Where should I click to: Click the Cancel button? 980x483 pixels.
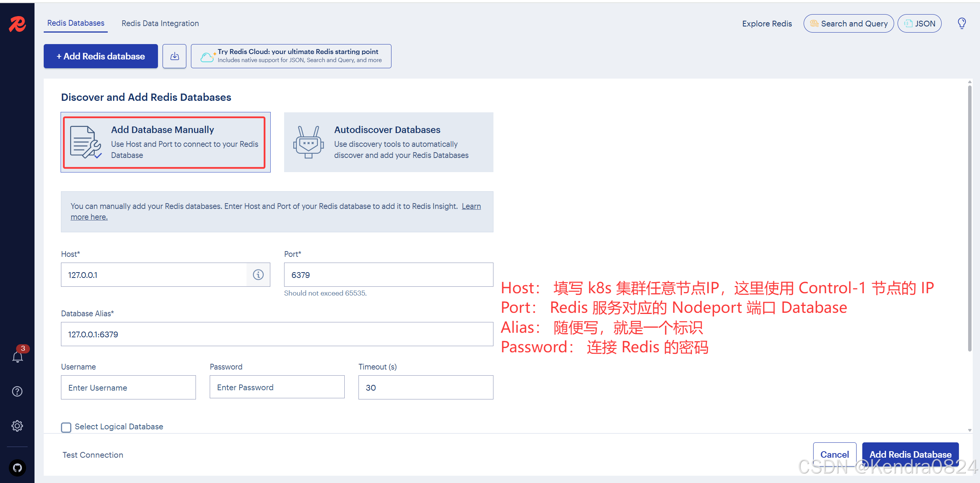click(835, 455)
